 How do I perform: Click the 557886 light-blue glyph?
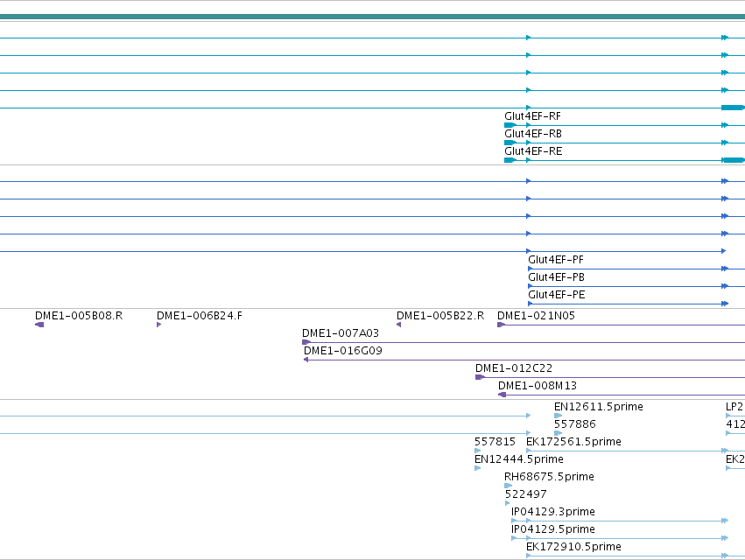click(x=558, y=434)
